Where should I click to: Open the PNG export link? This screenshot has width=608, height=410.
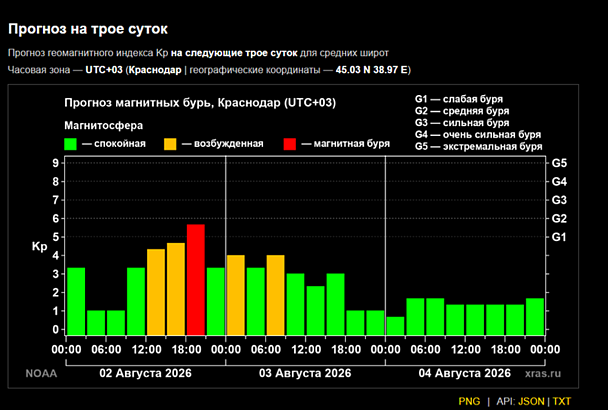tap(469, 401)
